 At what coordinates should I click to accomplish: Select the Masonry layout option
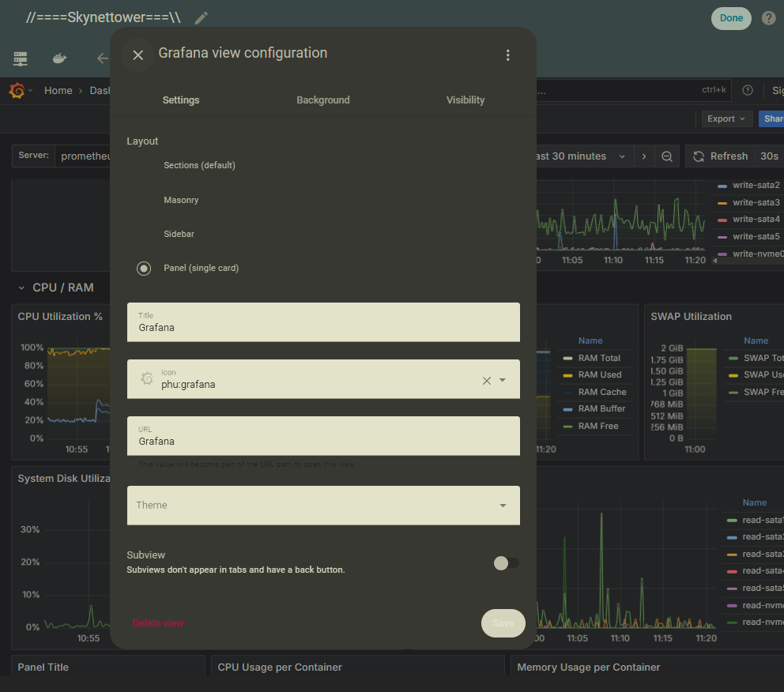pos(144,201)
